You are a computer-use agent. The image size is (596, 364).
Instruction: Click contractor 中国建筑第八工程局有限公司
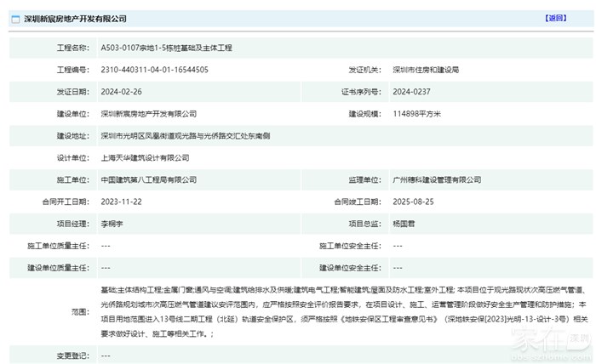148,179
